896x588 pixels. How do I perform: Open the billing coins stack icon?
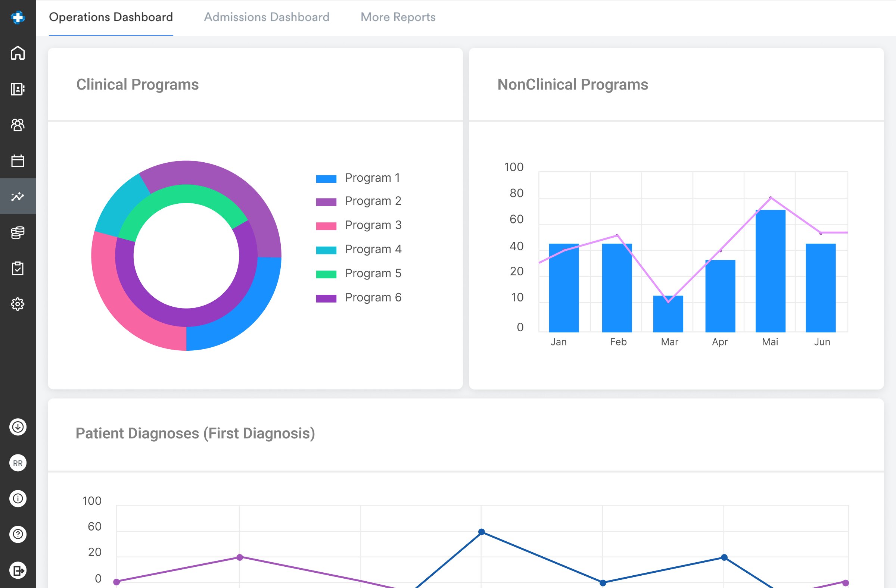[x=18, y=232]
